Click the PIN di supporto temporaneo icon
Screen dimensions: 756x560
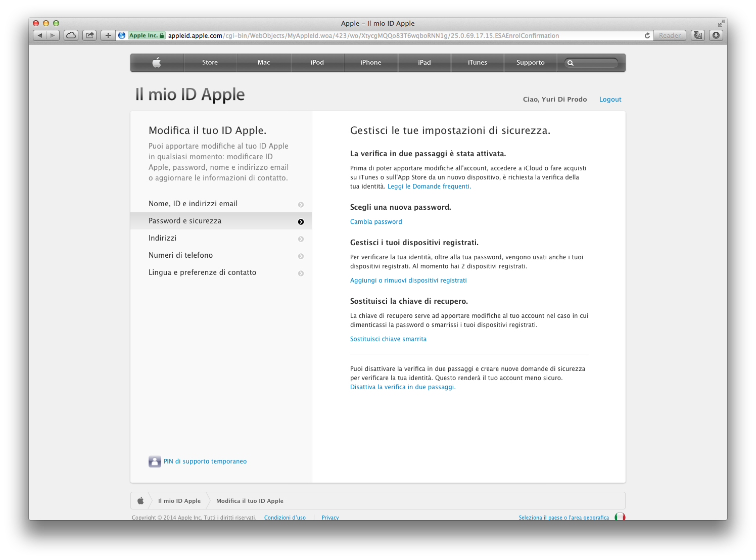pyautogui.click(x=155, y=461)
